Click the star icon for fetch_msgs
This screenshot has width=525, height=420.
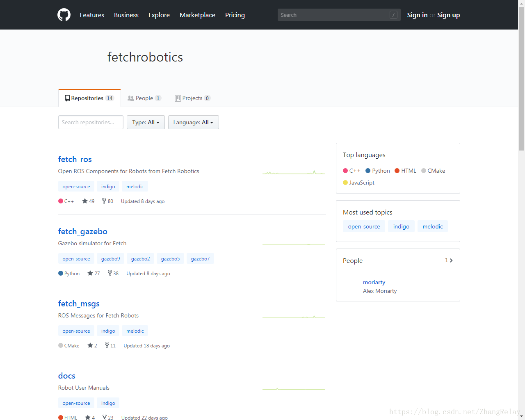pos(90,345)
